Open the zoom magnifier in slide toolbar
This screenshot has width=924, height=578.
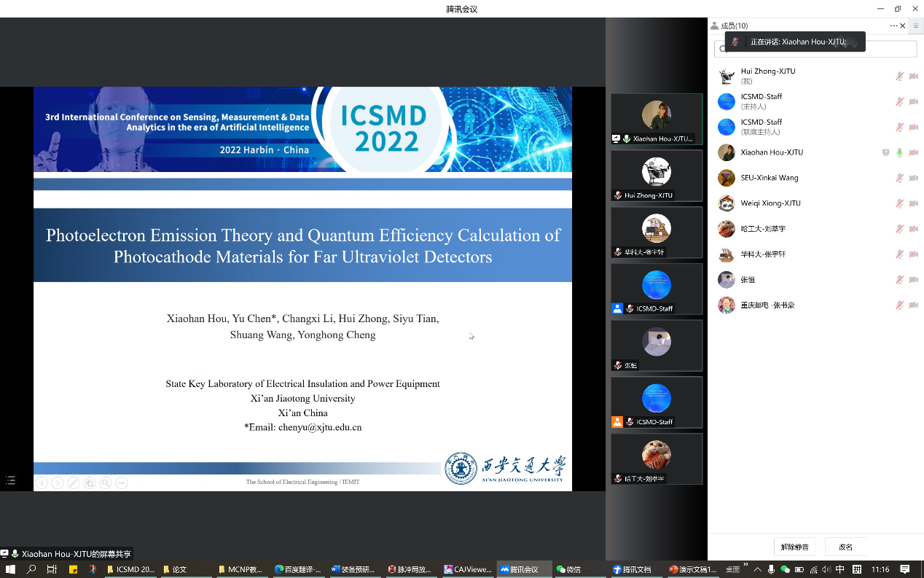(x=106, y=483)
